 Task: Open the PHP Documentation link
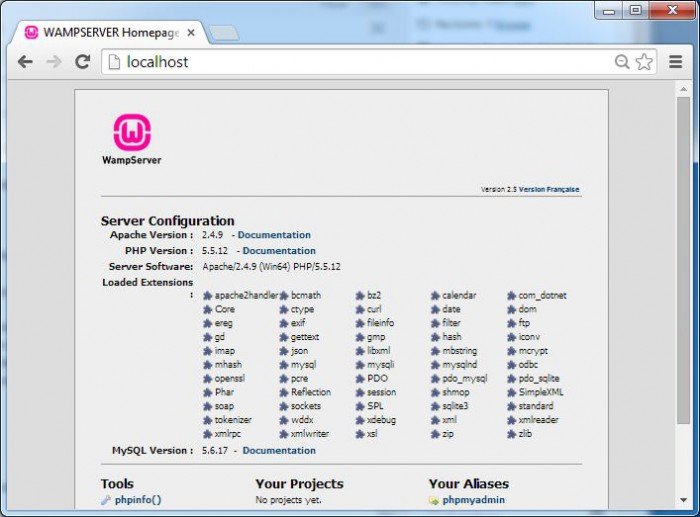pos(279,251)
